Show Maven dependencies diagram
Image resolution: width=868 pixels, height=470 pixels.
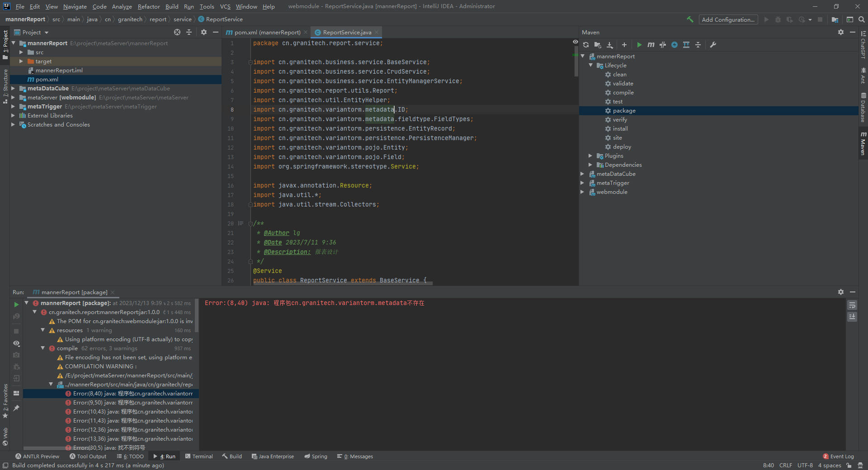(686, 45)
